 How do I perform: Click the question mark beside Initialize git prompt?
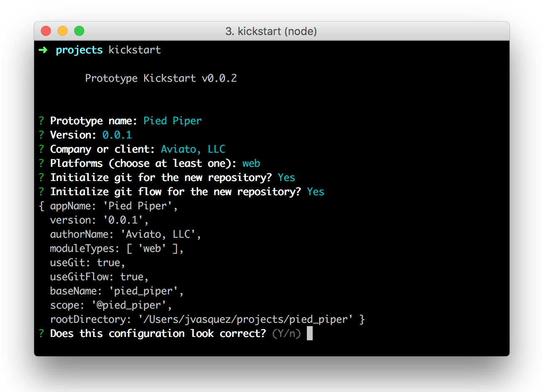pos(40,177)
